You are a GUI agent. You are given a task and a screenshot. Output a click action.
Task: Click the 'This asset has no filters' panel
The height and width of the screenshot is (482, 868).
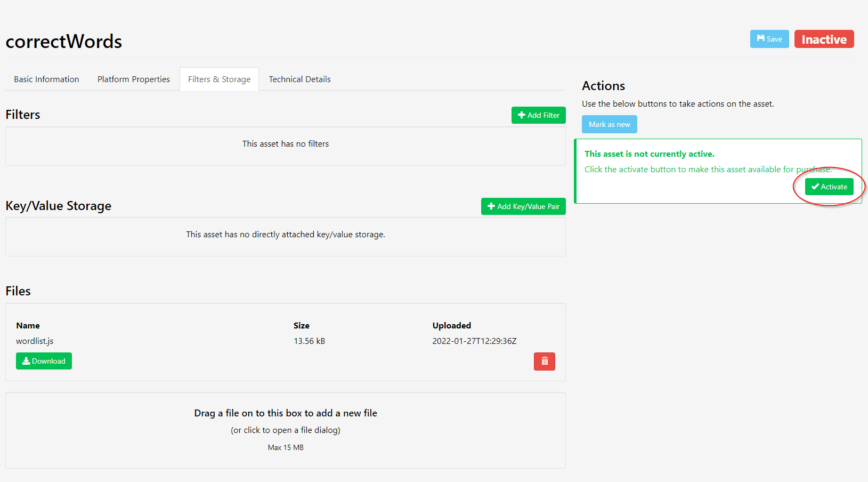click(286, 144)
